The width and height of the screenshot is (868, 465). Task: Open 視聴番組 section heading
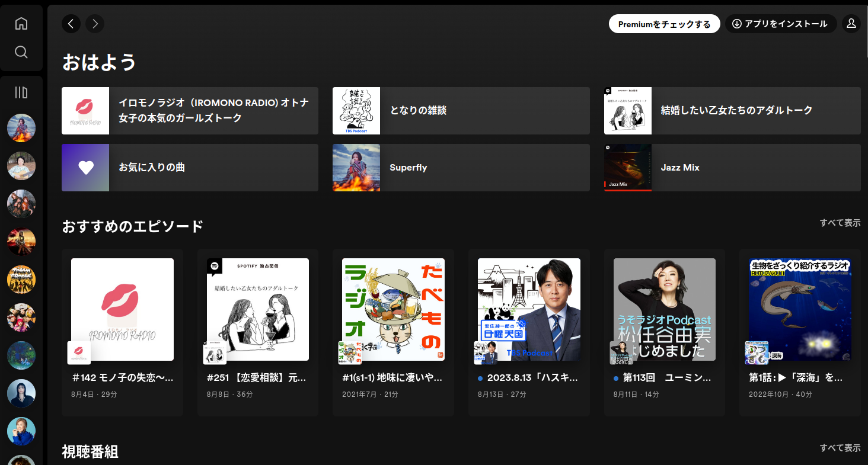click(90, 452)
